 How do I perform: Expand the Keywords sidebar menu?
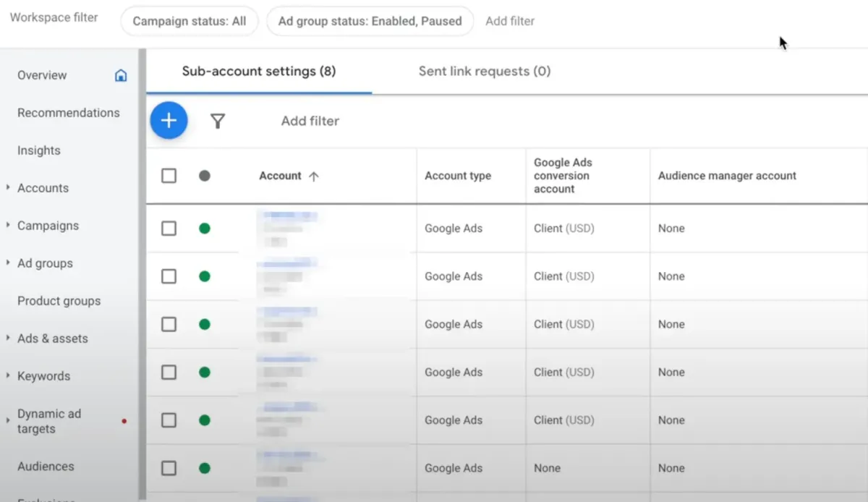pos(8,376)
